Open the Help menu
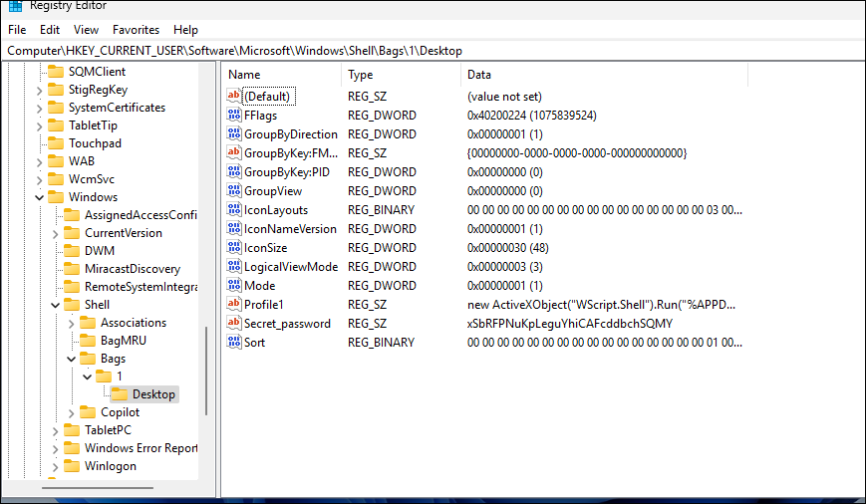866x504 pixels. 185,30
